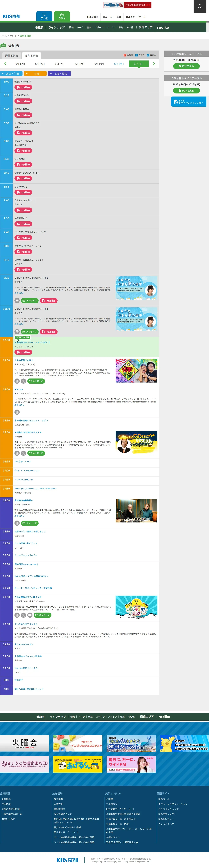Listen on radiko for 昭和歌謡倶楽部
The image size is (209, 868).
pos(23,101)
